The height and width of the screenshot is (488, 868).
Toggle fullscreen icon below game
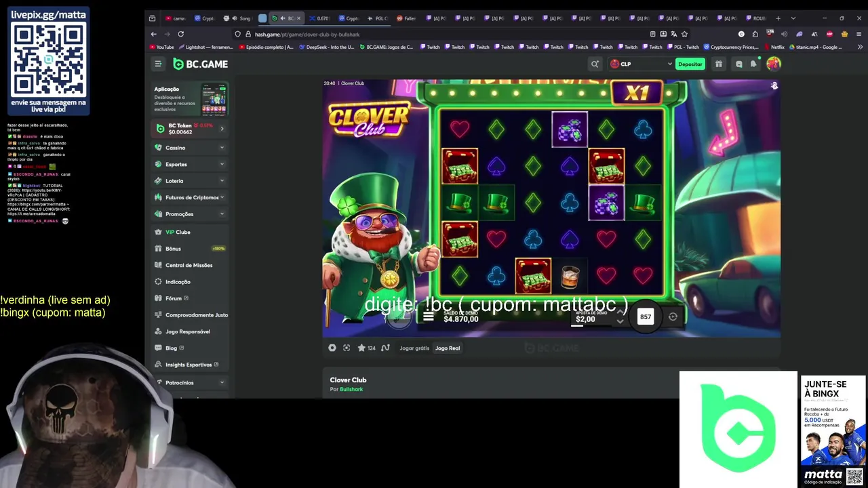[347, 348]
